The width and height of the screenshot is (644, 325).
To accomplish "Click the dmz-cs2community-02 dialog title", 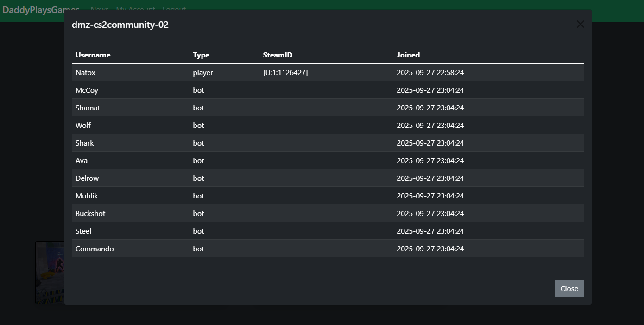I will coord(120,25).
